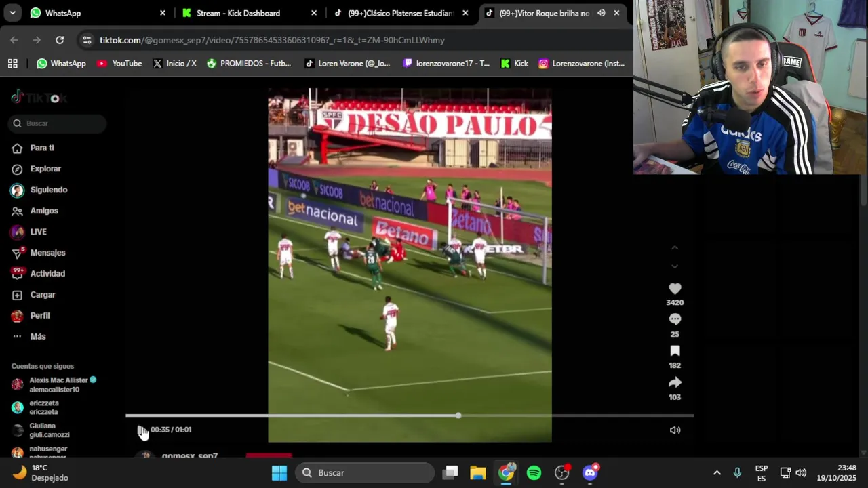Open Spotify from taskbar
868x488 pixels.
coord(534,472)
